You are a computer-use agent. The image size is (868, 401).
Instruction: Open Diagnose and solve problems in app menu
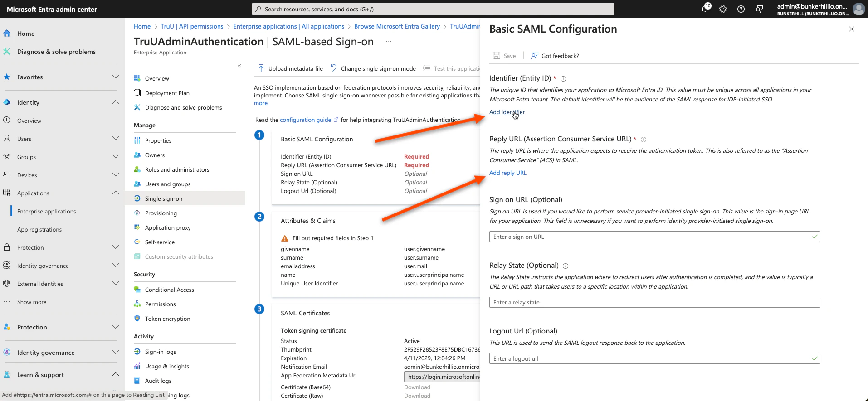[x=183, y=107]
